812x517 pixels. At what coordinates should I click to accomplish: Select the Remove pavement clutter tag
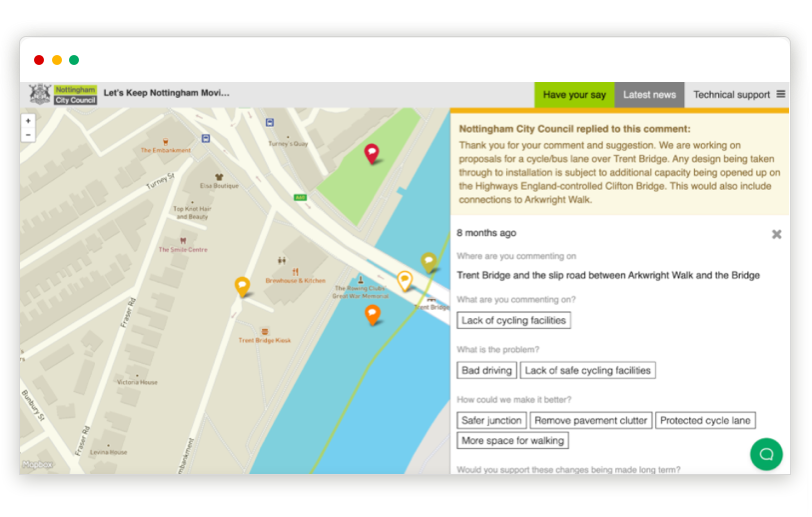pyautogui.click(x=591, y=420)
